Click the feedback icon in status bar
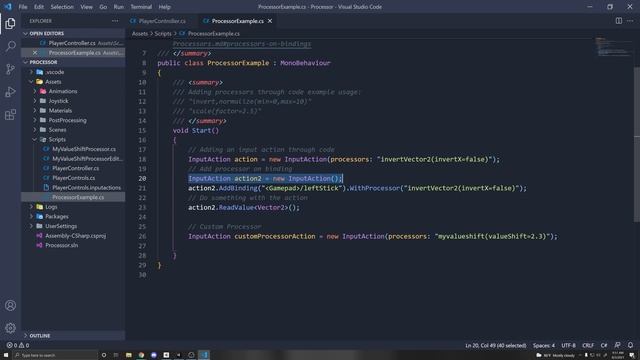This screenshot has height=360, width=640. [x=618, y=345]
